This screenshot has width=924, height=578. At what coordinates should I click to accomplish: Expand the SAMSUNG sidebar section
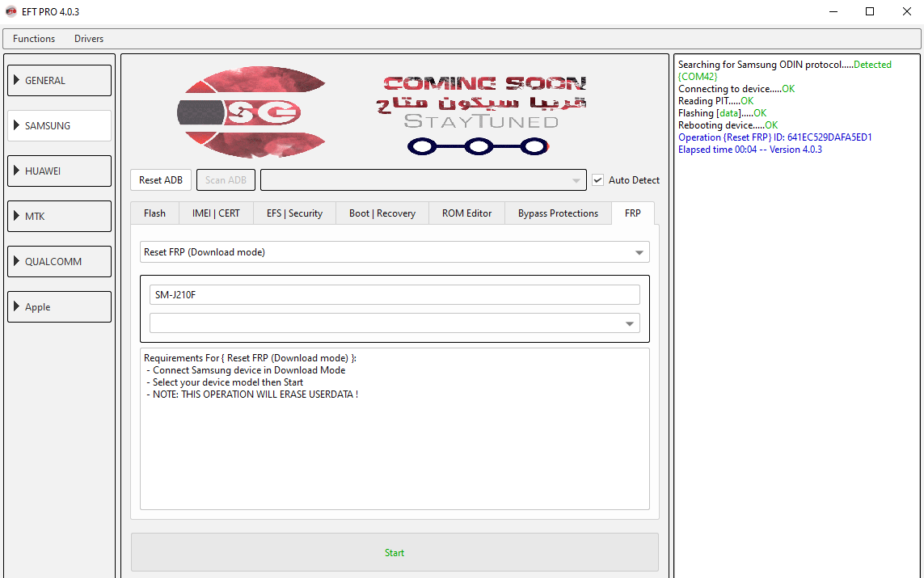(59, 125)
